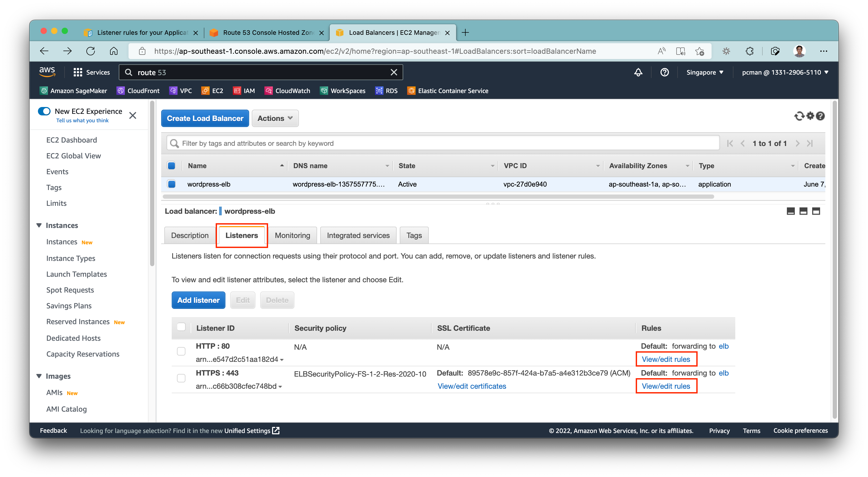
Task: Open View/edit rules for HTTPS : 443
Action: click(x=665, y=386)
